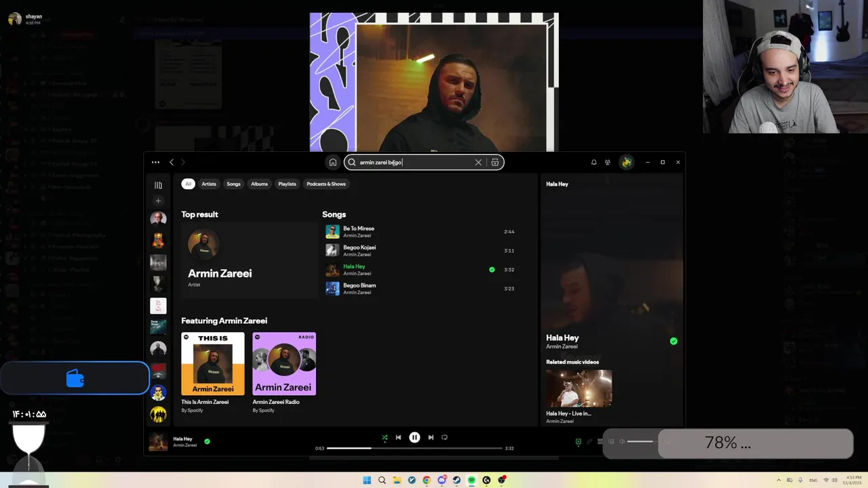Open the Spotify three-dots menu
This screenshot has width=868, height=488.
pos(155,162)
